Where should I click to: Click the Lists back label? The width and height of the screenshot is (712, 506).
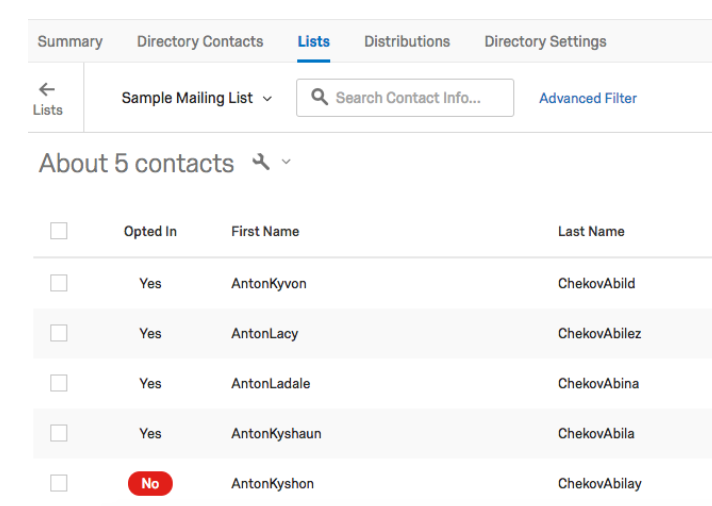click(x=48, y=110)
